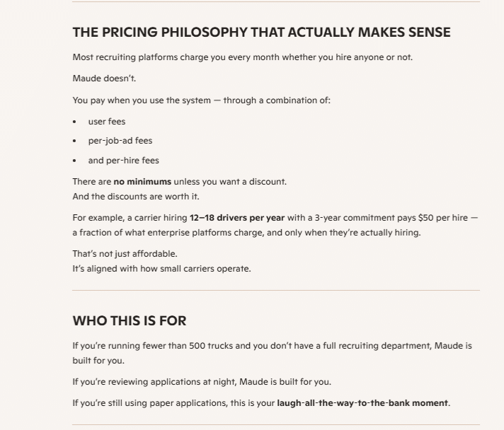Click the "user fees" bullet item
The height and width of the screenshot is (430, 504).
point(107,122)
